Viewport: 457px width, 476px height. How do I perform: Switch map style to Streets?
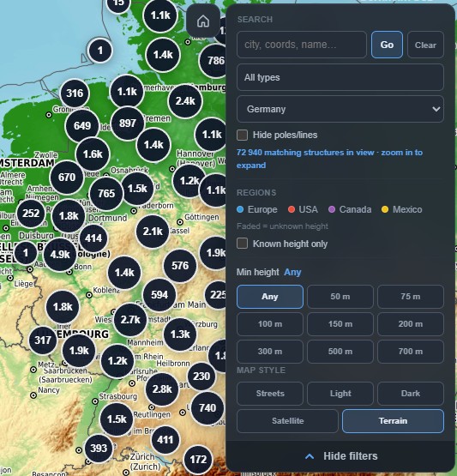coord(270,394)
